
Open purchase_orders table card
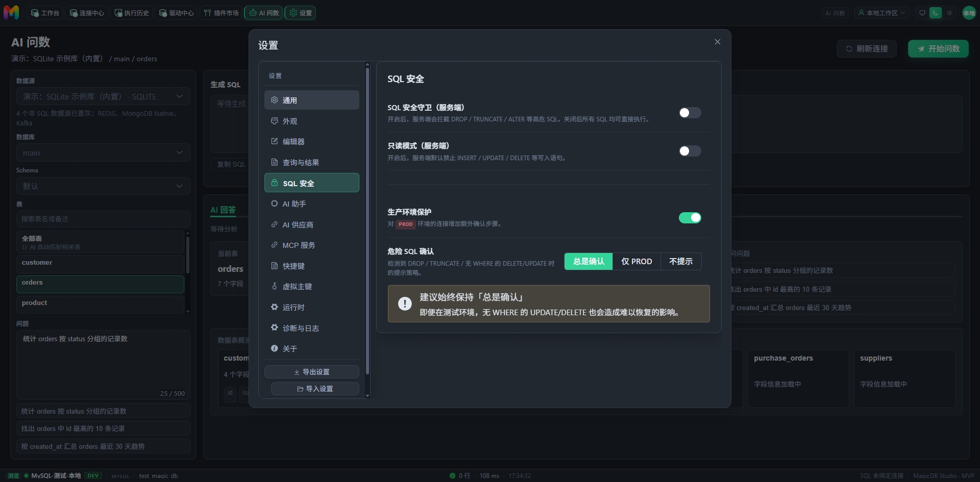[798, 378]
